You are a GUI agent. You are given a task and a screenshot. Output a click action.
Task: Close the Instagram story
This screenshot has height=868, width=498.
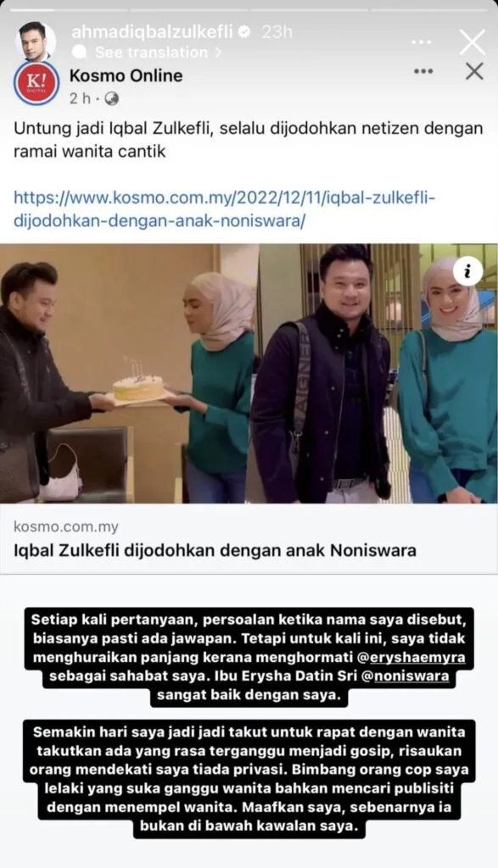point(472,42)
